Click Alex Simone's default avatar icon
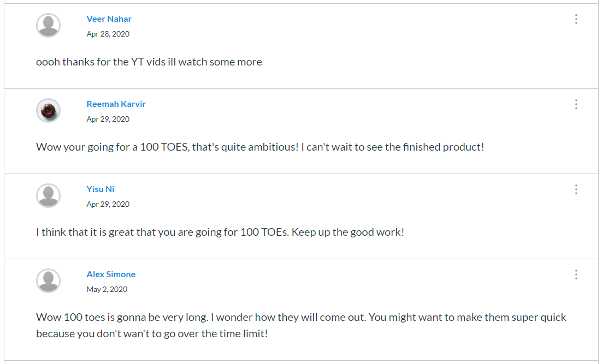The width and height of the screenshot is (602, 364). (x=49, y=281)
